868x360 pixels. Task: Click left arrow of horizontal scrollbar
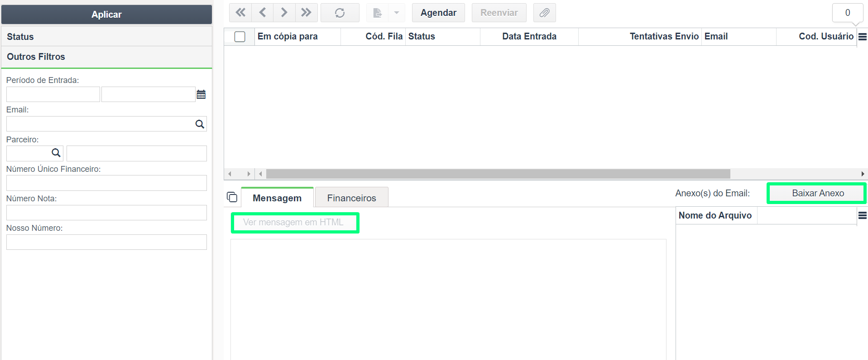click(230, 174)
